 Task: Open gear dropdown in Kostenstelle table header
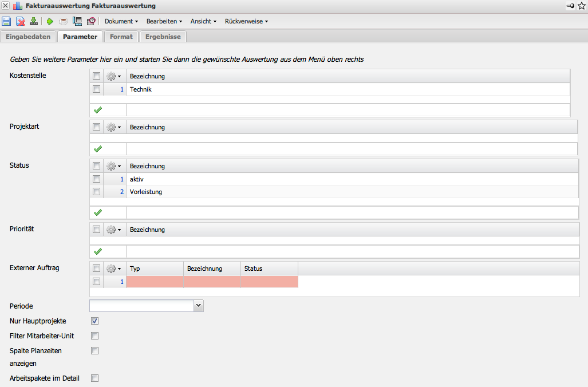pos(114,76)
